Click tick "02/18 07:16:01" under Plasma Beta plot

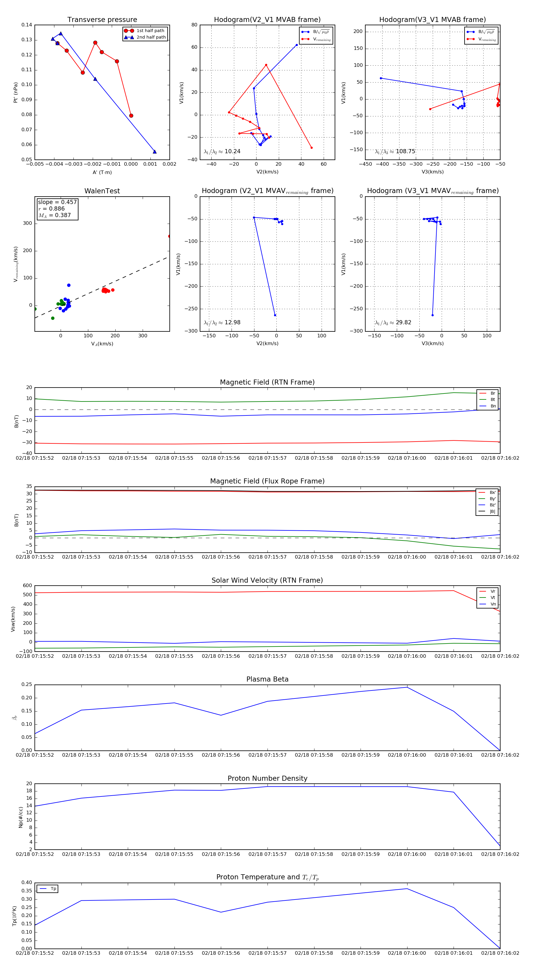(454, 755)
